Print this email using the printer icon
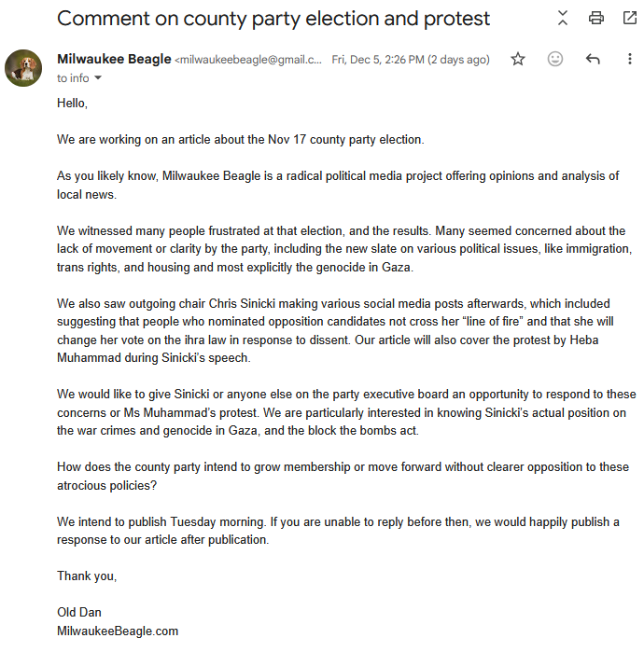The height and width of the screenshot is (652, 644). point(596,18)
